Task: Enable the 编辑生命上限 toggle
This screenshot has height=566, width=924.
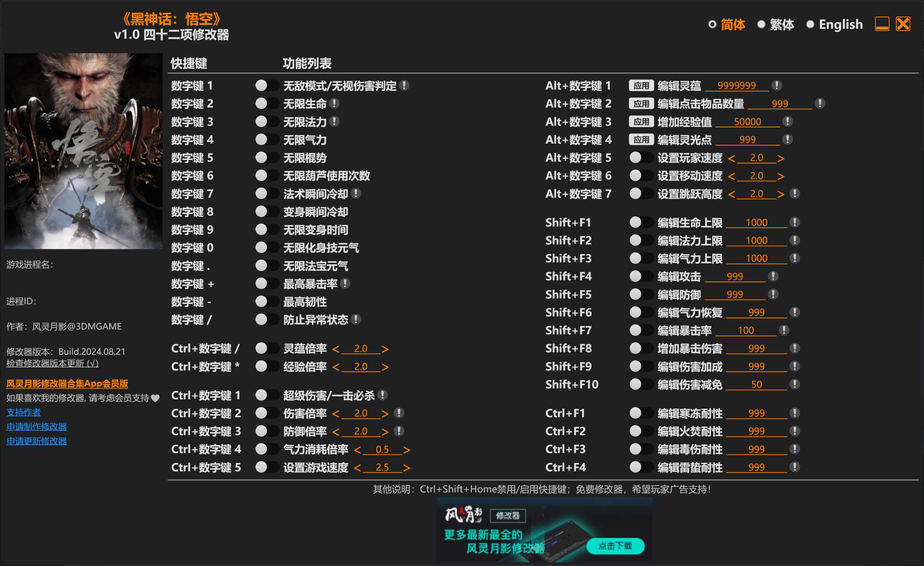Action: (x=641, y=222)
